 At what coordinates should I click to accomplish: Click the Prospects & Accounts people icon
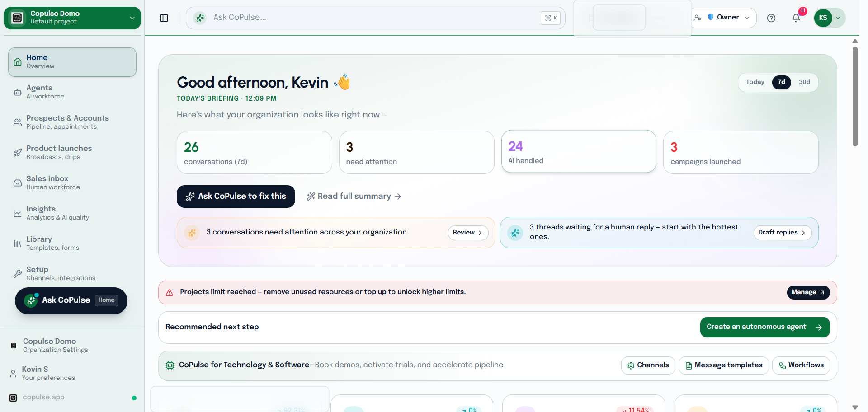(x=18, y=122)
